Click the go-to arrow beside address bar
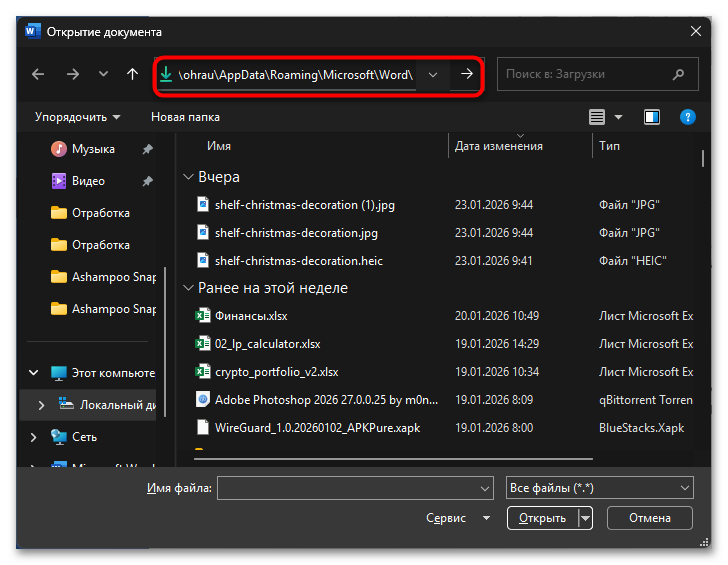The image size is (728, 565). pyautogui.click(x=466, y=74)
